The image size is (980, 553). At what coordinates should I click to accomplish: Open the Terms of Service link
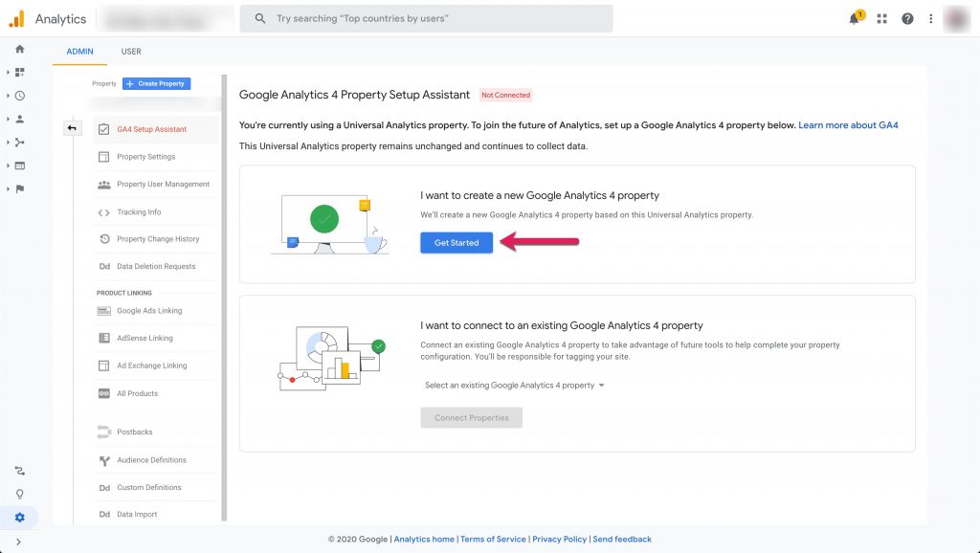(493, 540)
